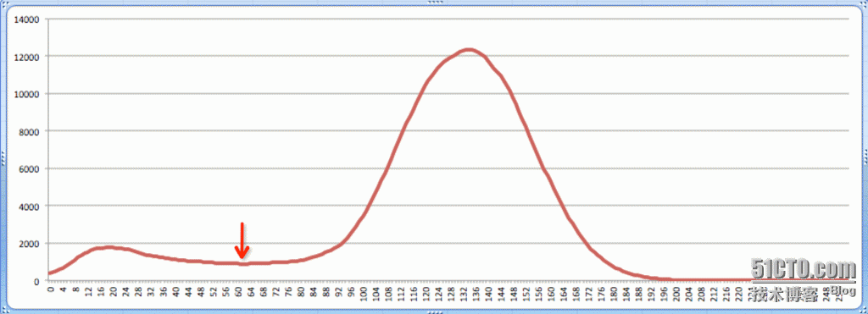Click the chart's top-center sizing handle
Screen dimensions: 868x314
point(435,3)
